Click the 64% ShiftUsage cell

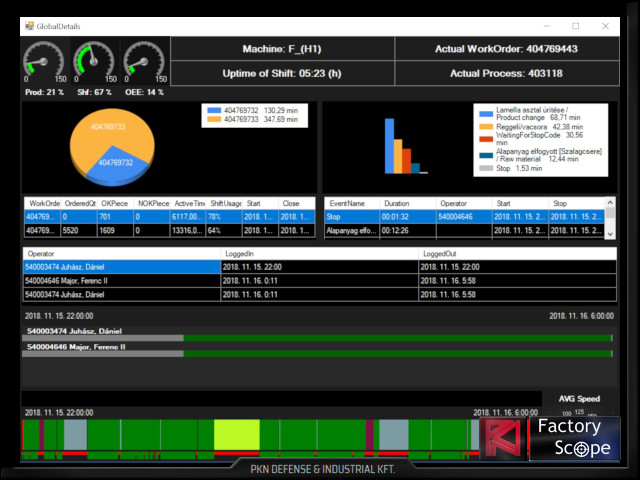[x=224, y=231]
